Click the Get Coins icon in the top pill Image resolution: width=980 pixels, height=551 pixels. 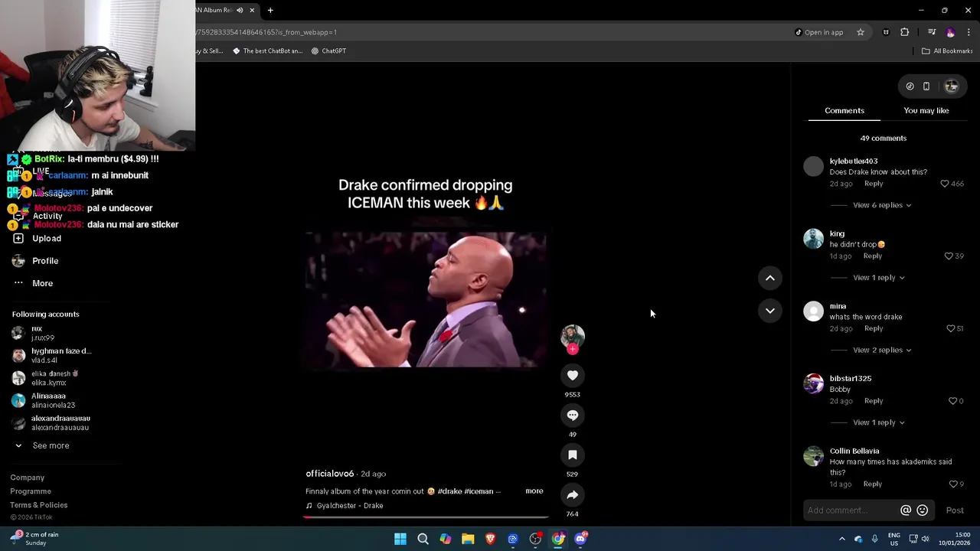pos(910,86)
